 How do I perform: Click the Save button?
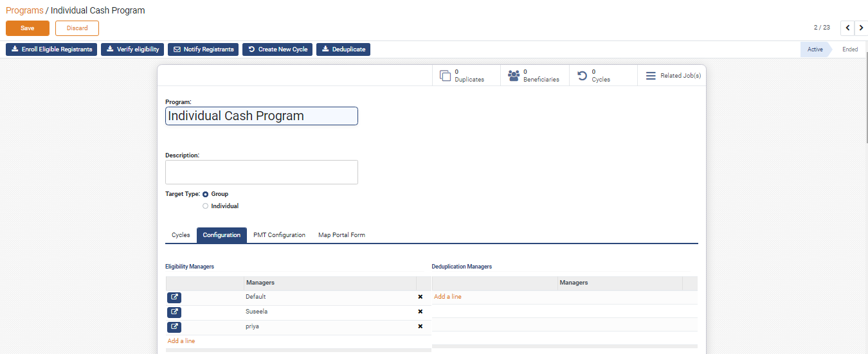[x=28, y=28]
